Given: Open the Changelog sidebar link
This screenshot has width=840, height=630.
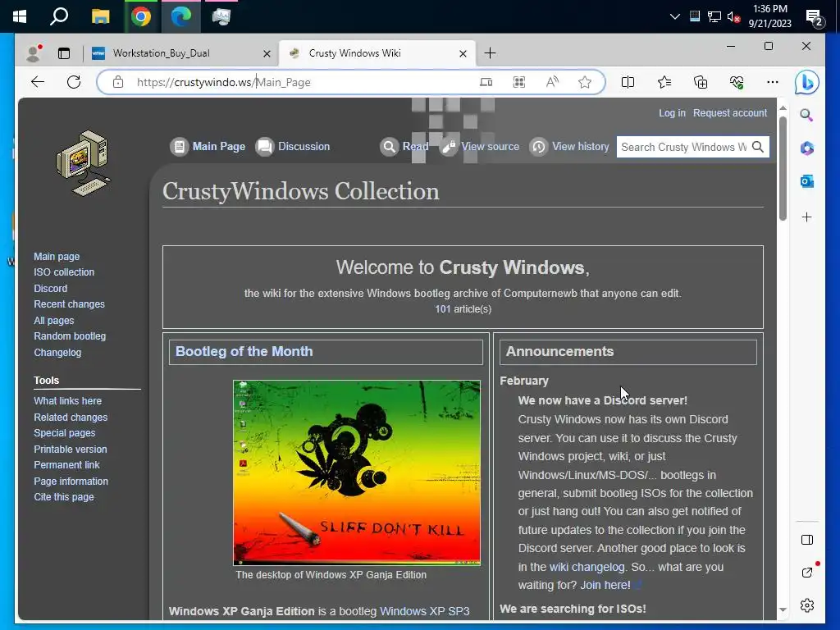Looking at the screenshot, I should point(57,353).
